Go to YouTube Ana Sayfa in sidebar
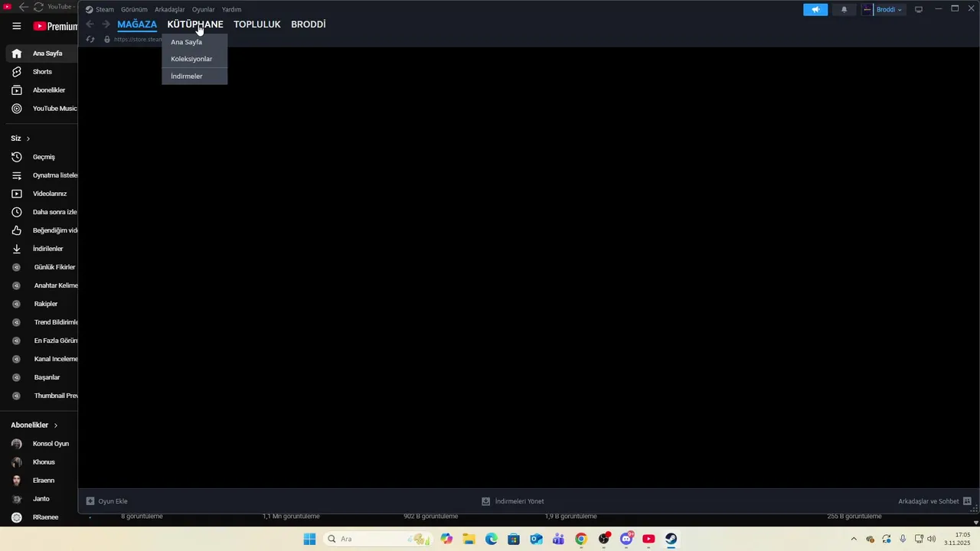The width and height of the screenshot is (980, 551). pyautogui.click(x=42, y=54)
